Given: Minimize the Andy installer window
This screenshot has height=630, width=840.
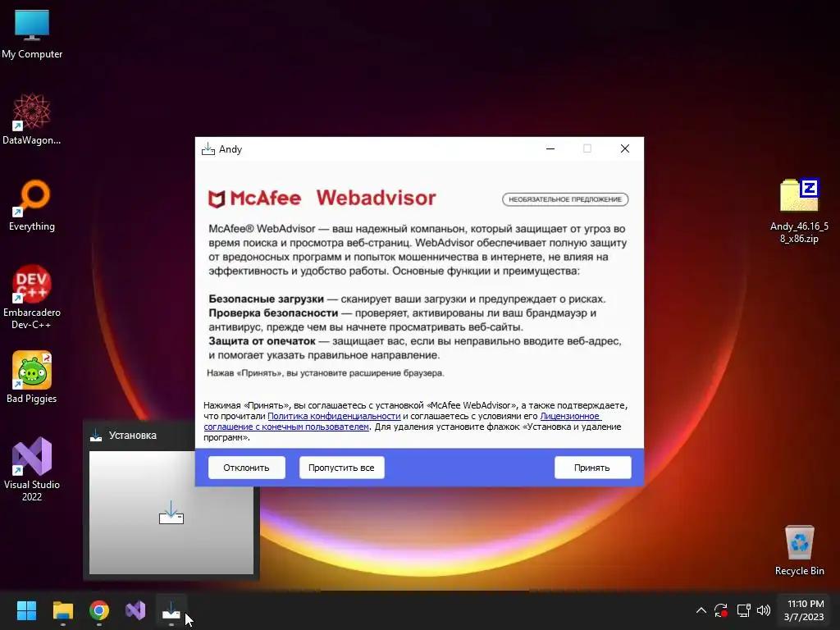Looking at the screenshot, I should click(550, 148).
